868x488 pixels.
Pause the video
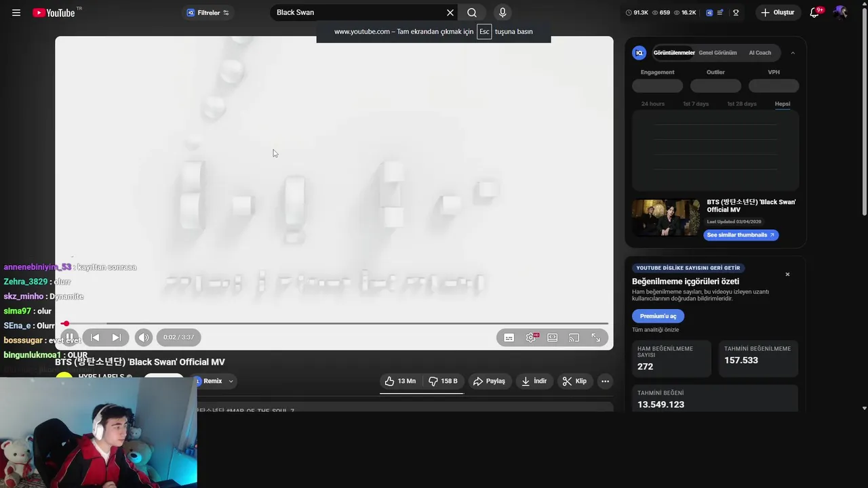tap(70, 337)
